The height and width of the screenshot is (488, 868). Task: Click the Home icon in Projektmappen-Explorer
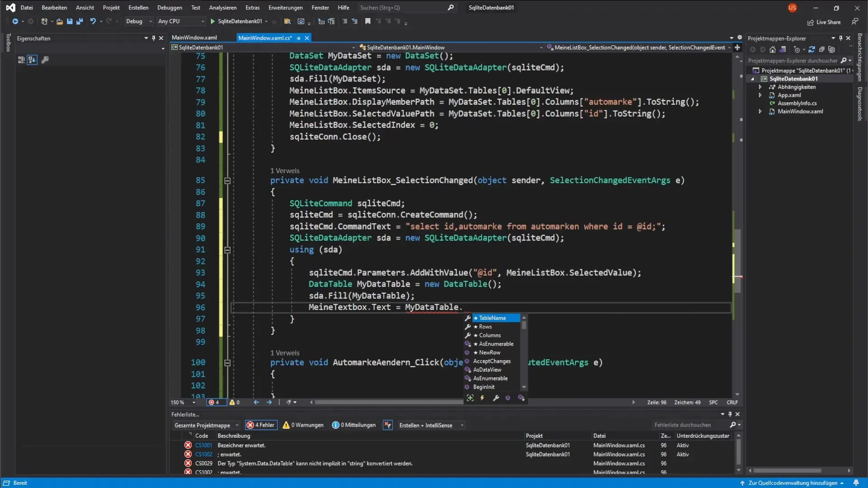tap(773, 50)
